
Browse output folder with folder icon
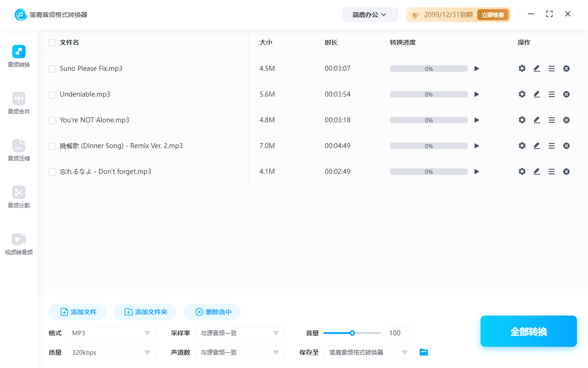pos(424,352)
